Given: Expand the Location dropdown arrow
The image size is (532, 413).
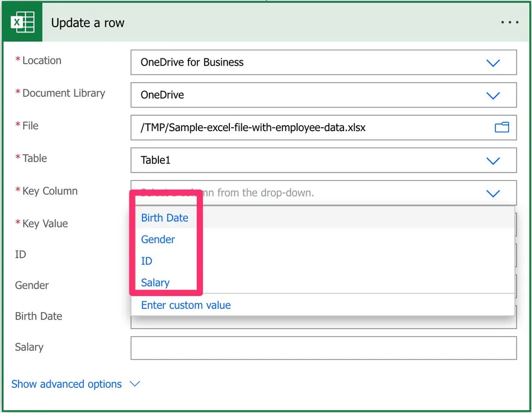Looking at the screenshot, I should [492, 63].
